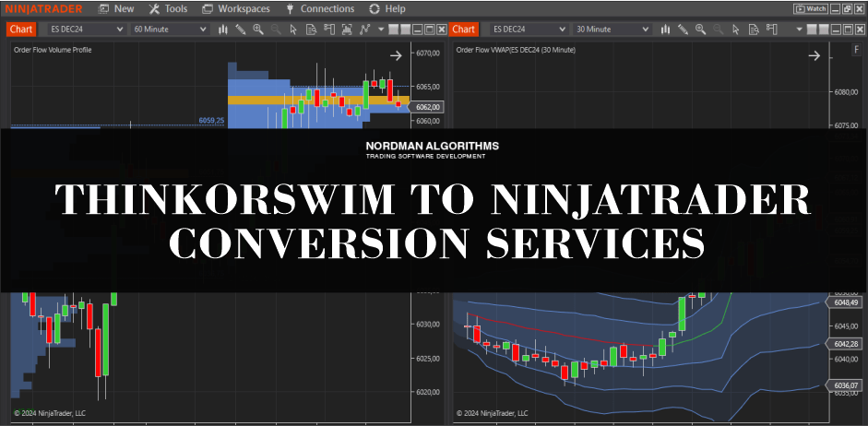
Task: Open the New menu
Action: pos(117,9)
